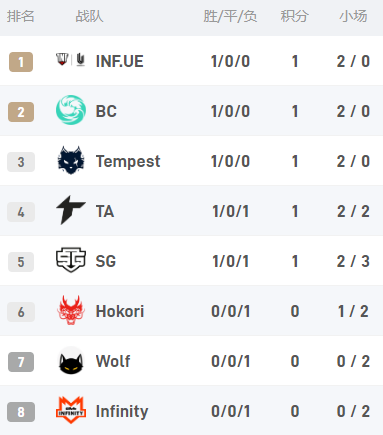Open the Hokori team name link

120,311
